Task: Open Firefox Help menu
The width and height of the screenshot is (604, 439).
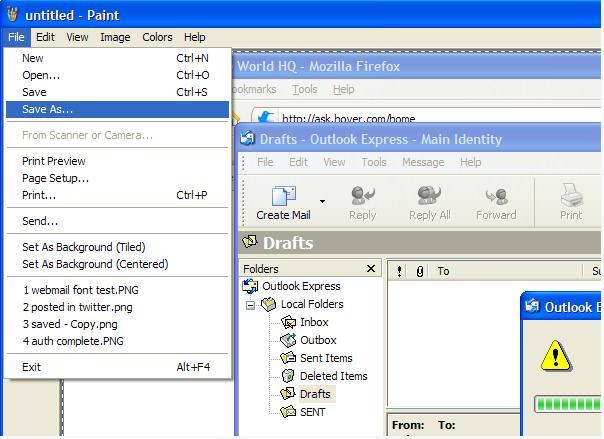Action: [x=344, y=89]
